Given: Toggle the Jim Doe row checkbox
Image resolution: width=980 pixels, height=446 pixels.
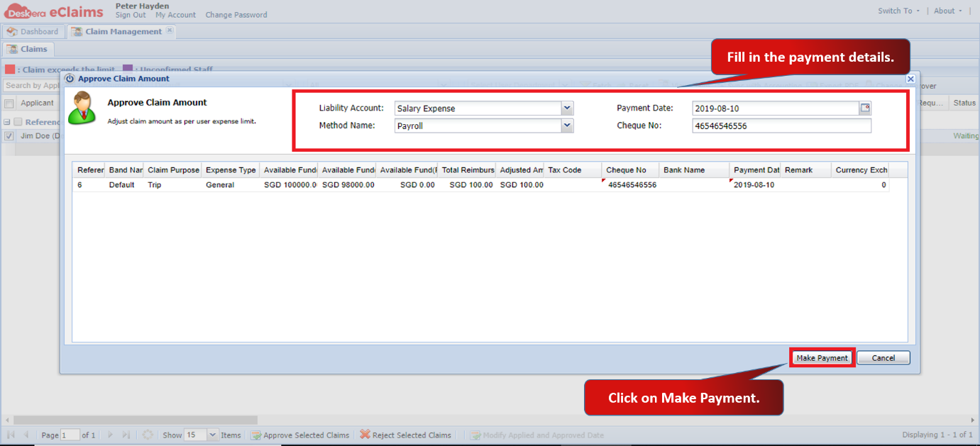Looking at the screenshot, I should pos(9,136).
